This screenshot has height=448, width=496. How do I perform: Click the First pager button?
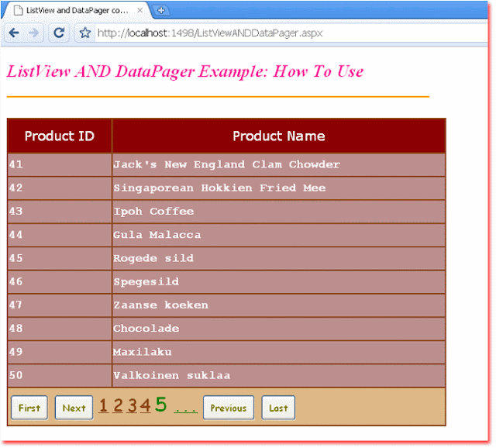pos(29,408)
